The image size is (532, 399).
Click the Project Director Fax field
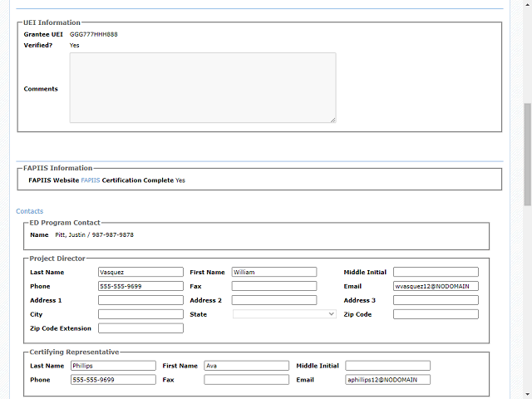click(x=274, y=286)
